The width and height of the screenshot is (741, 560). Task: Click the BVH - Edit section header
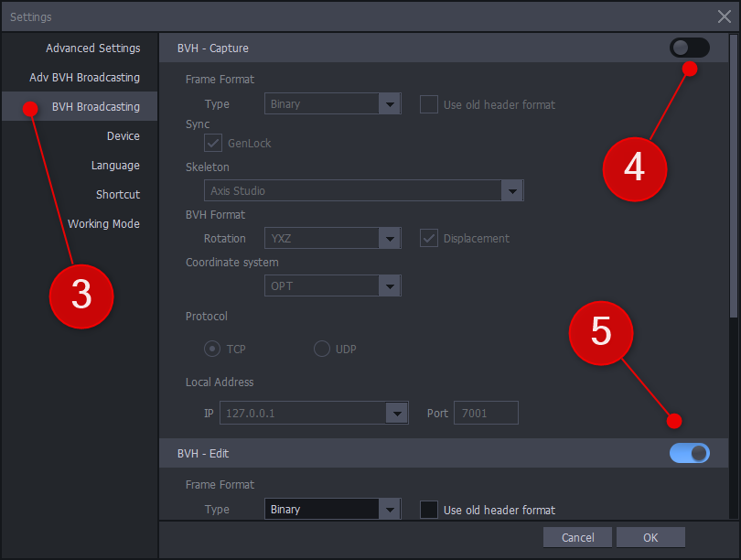tap(444, 453)
